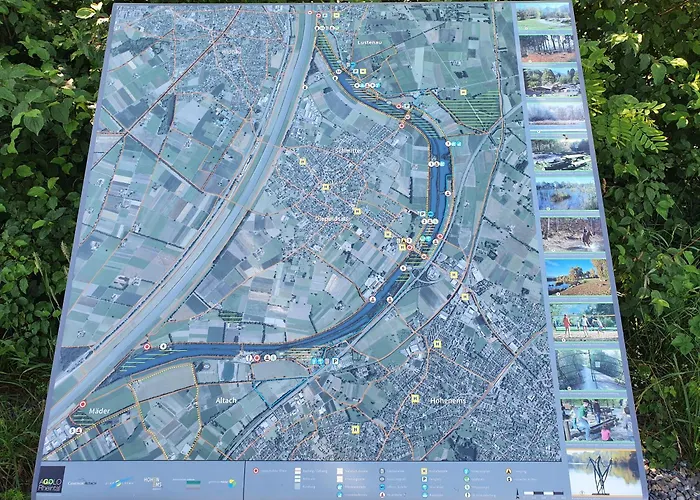Click the red circle marker above Mäder
The width and height of the screenshot is (700, 500).
pyautogui.click(x=82, y=405)
